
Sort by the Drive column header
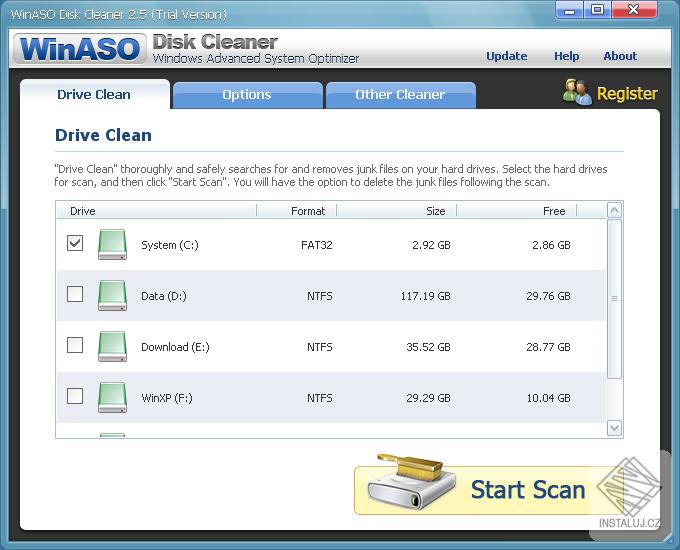(157, 211)
